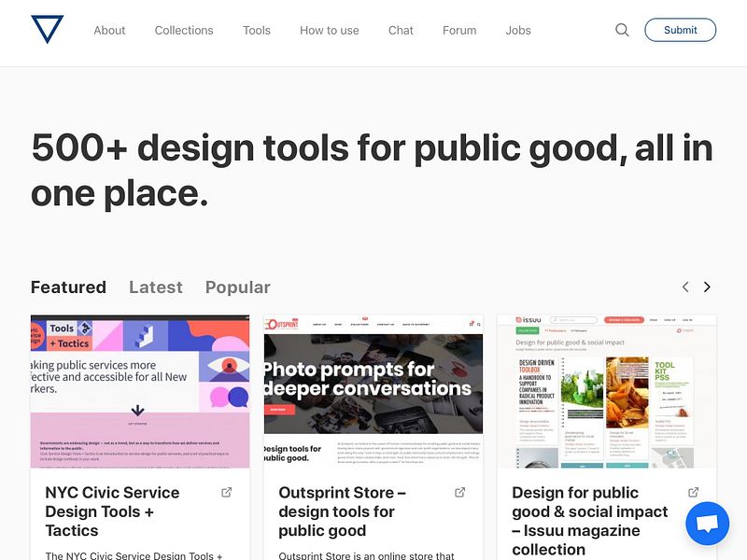
Task: Open NYC Civic Service Design Tools thumbnail
Action: pyautogui.click(x=140, y=391)
